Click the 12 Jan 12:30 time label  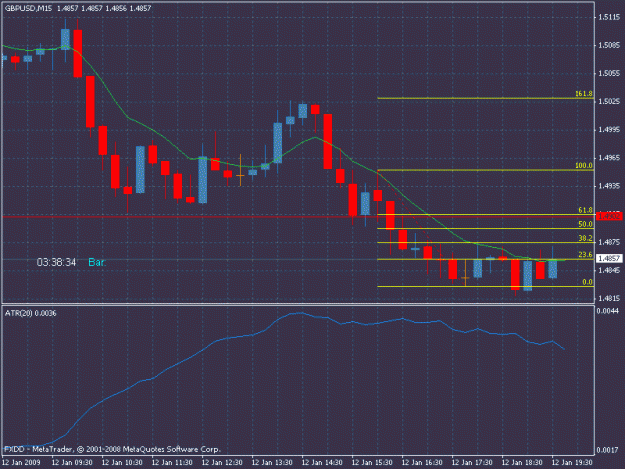tap(222, 463)
